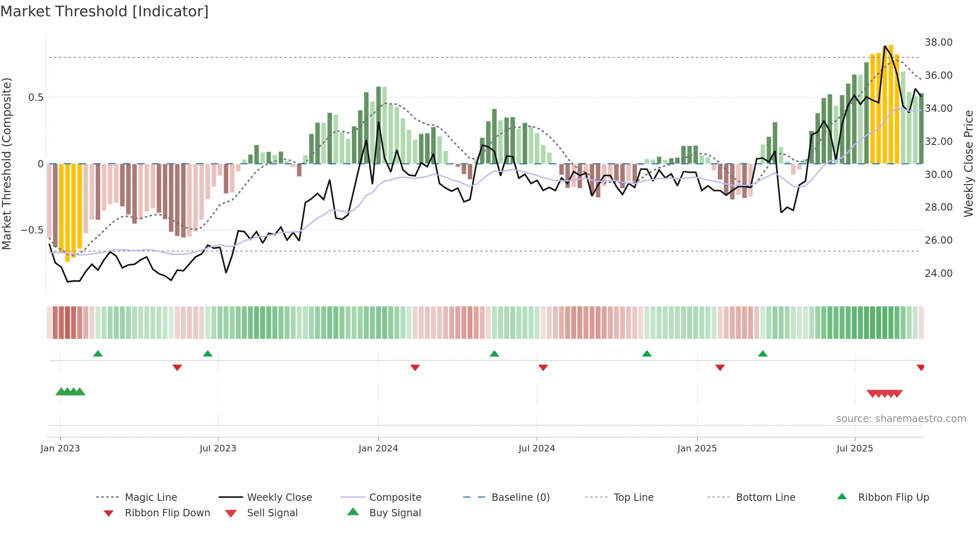Screen dimensions: 980x551
Task: Click the 24.00 price axis label
Action: [939, 273]
